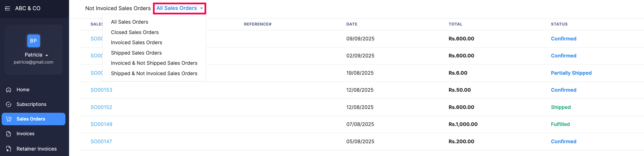Click the Subscriptions circular icon
The height and width of the screenshot is (156, 644).
[9, 104]
